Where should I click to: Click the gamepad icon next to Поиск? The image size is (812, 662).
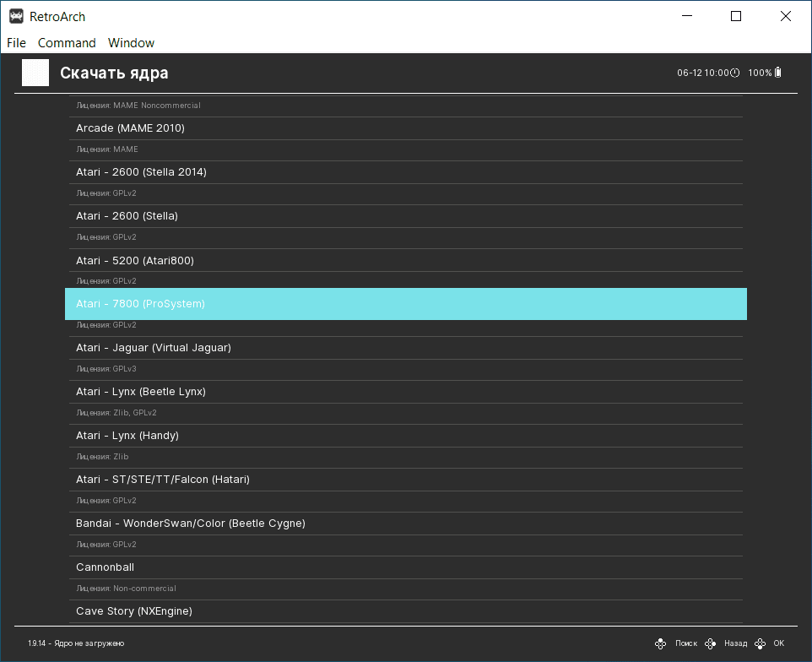pyautogui.click(x=661, y=643)
